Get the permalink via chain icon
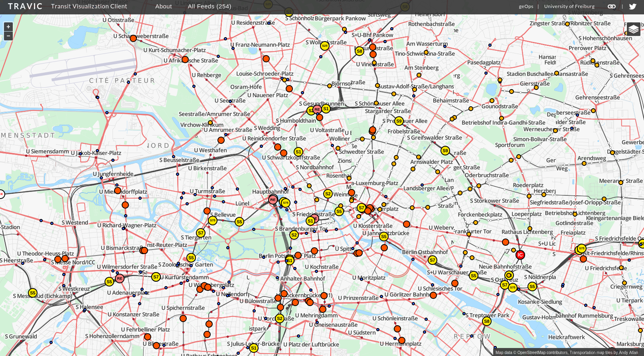This screenshot has height=356, width=644. [x=612, y=6]
